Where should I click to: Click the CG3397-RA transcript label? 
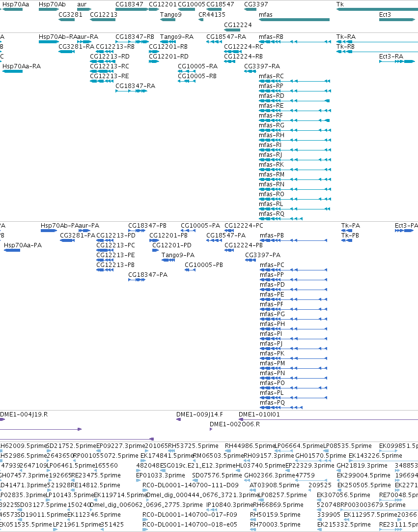pyautogui.click(x=262, y=66)
